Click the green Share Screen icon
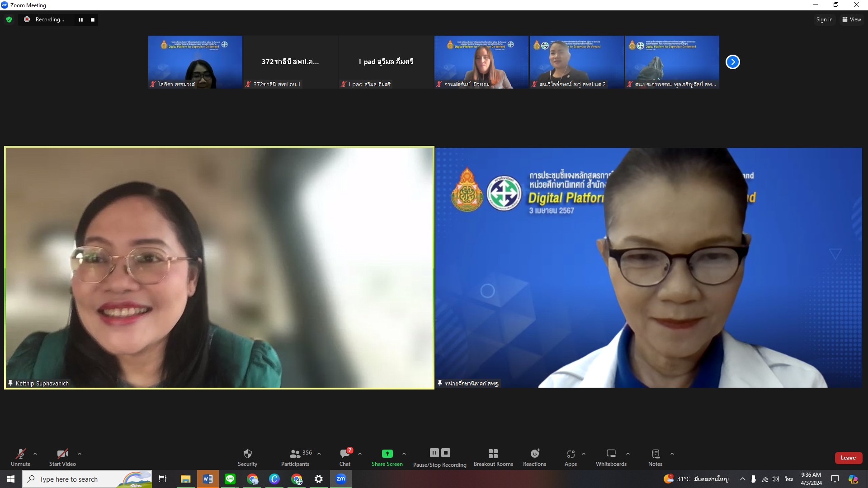The image size is (868, 488). click(387, 454)
